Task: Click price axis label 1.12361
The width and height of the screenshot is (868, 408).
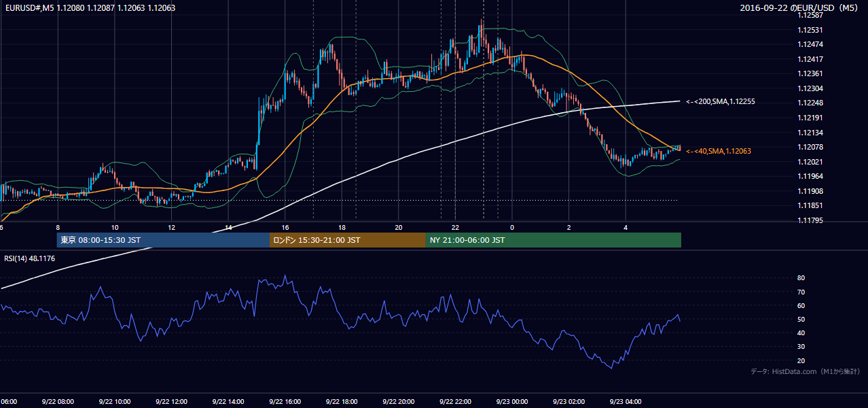Action: (810, 73)
